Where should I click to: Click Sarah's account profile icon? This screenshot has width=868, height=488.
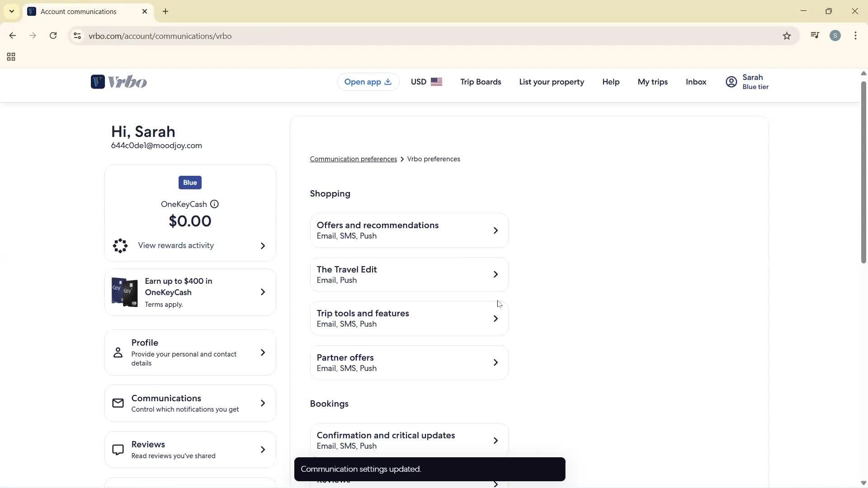(731, 82)
